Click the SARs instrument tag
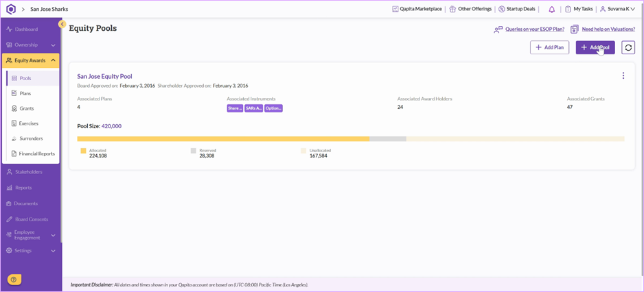 [253, 108]
